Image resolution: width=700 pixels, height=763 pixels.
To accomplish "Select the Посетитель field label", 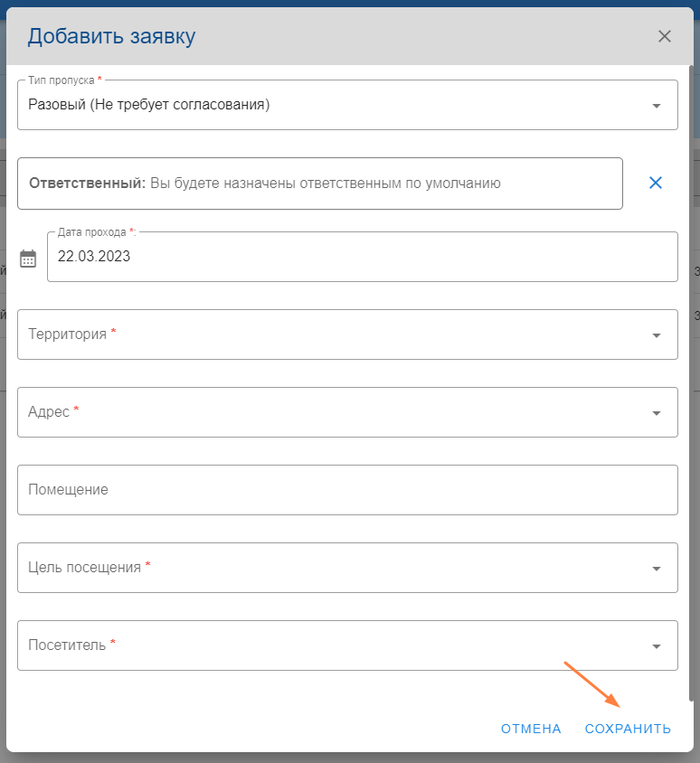I will [x=68, y=645].
